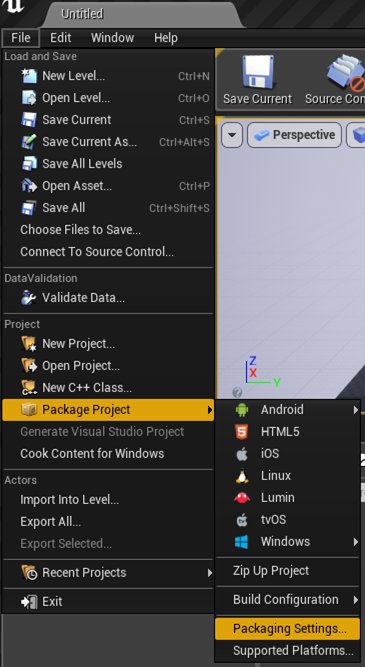Viewport: 365px width, 667px height.
Task: Select the Android robot icon entry
Action: coord(242,410)
